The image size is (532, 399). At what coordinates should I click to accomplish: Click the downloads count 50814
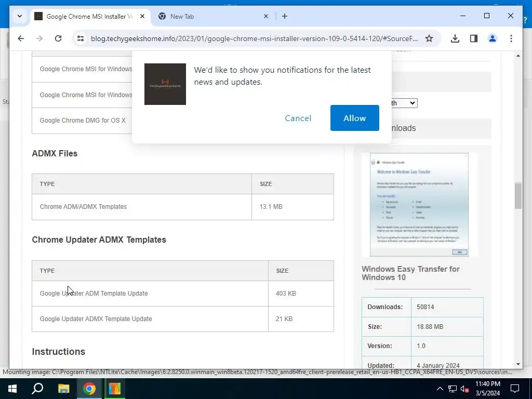[x=425, y=307]
